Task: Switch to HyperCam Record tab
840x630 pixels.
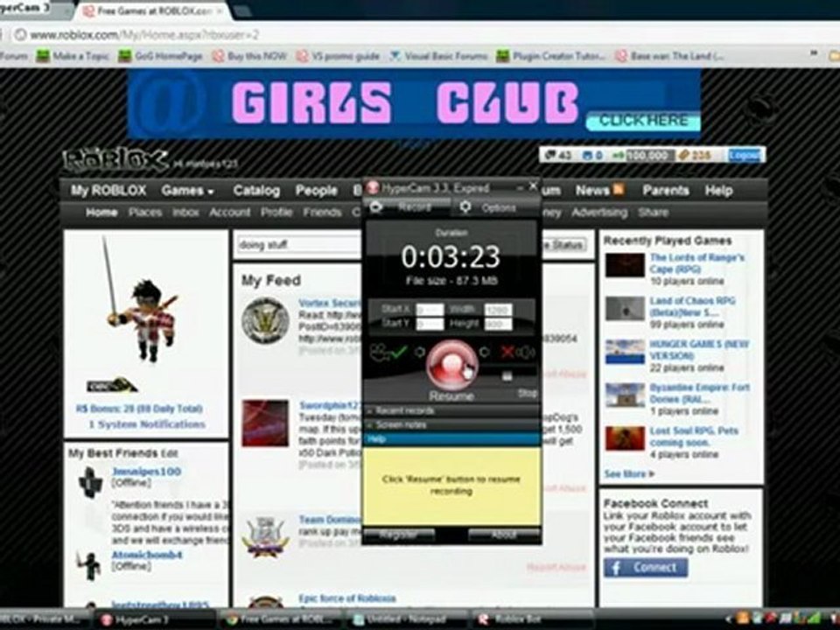Action: (407, 207)
